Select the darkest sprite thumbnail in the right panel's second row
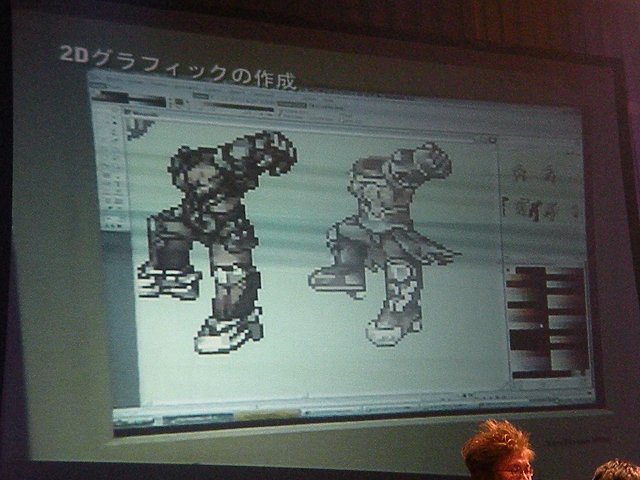The height and width of the screenshot is (480, 640). click(535, 211)
